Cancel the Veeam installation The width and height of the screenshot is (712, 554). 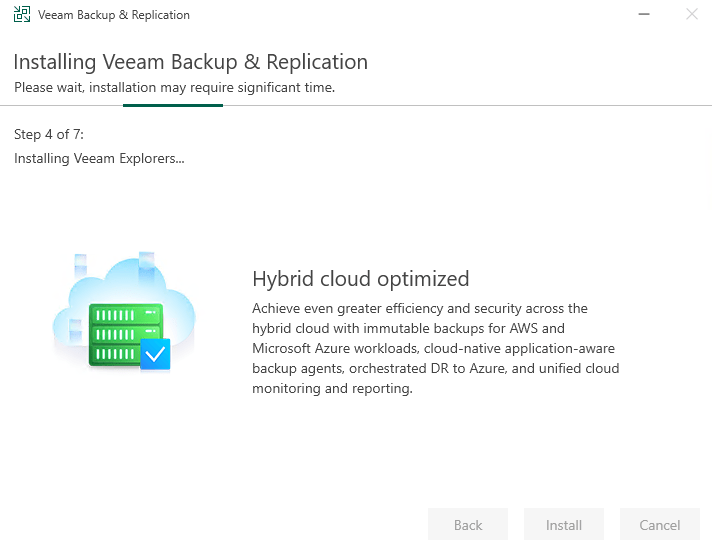coord(659,525)
